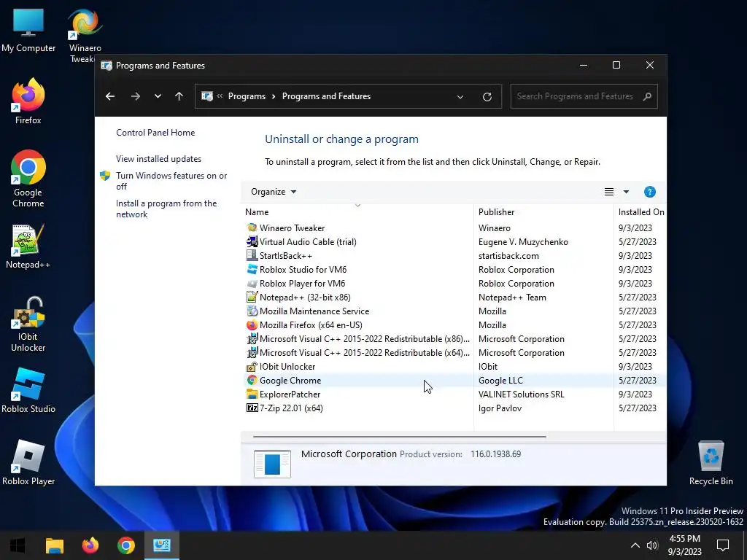Click the details pane program thumbnail
This screenshot has height=560, width=747.
[x=272, y=463]
